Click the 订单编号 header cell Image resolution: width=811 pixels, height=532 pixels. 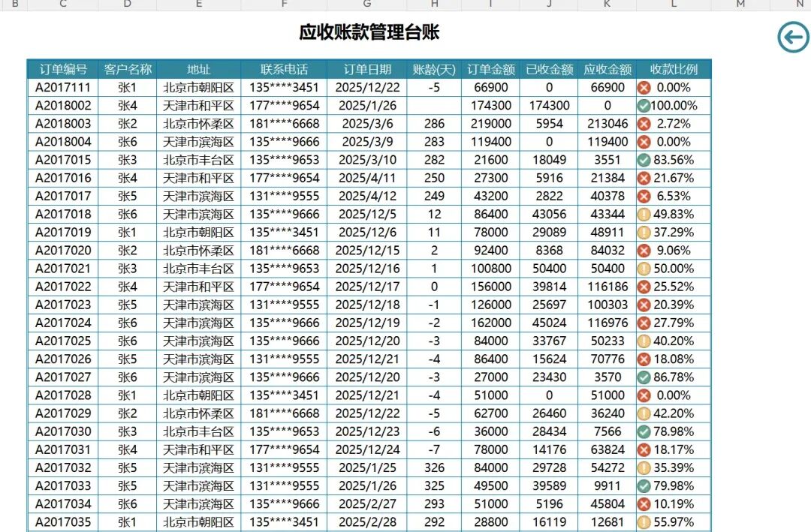point(62,69)
